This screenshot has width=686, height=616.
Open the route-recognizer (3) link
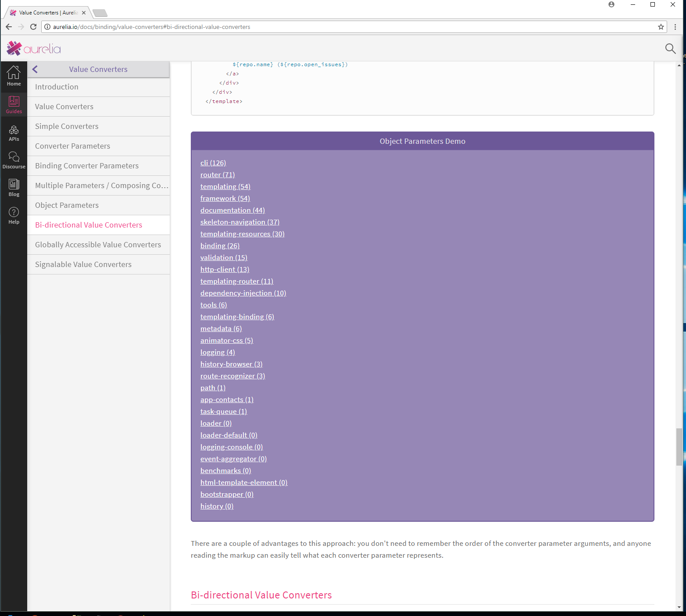tap(233, 376)
